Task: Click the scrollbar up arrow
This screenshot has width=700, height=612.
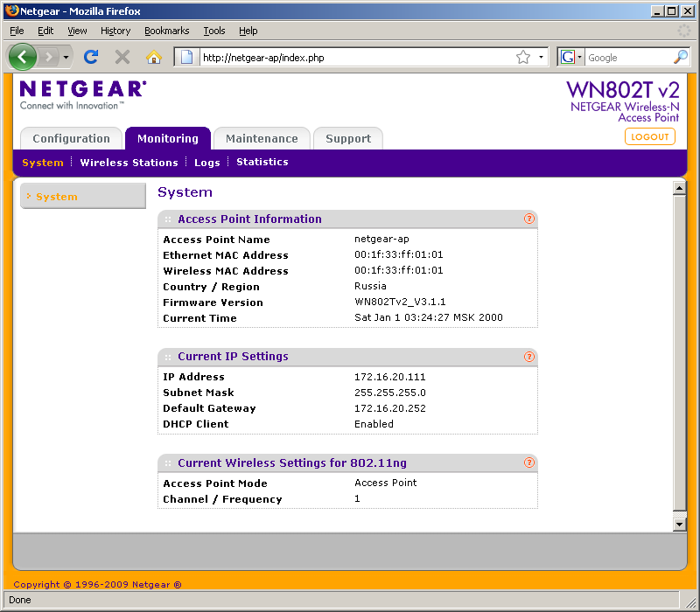Action: [x=679, y=188]
